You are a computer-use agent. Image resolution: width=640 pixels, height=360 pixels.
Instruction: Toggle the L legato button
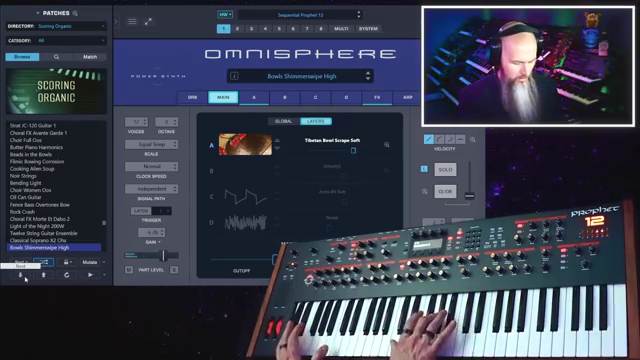click(424, 169)
